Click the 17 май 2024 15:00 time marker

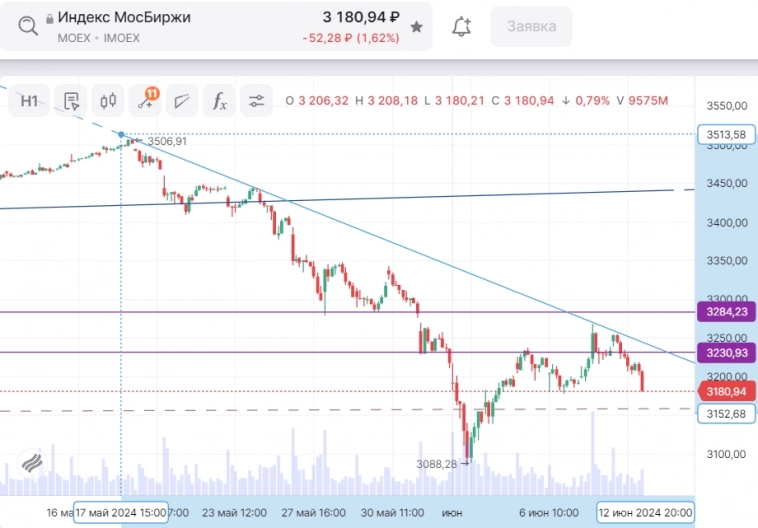pos(121,511)
